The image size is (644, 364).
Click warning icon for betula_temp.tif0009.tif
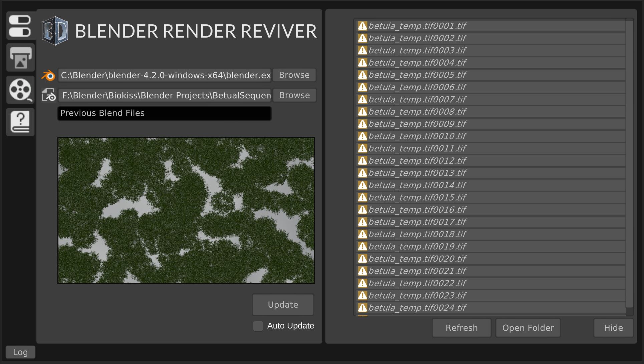pos(362,124)
